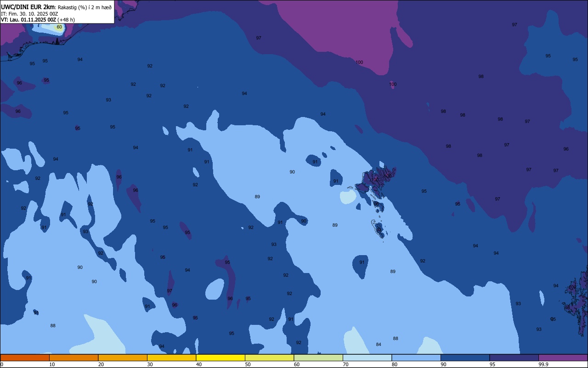The image size is (588, 368).
Task: Pick the 20–30 amber legend swatch
Action: click(123, 357)
